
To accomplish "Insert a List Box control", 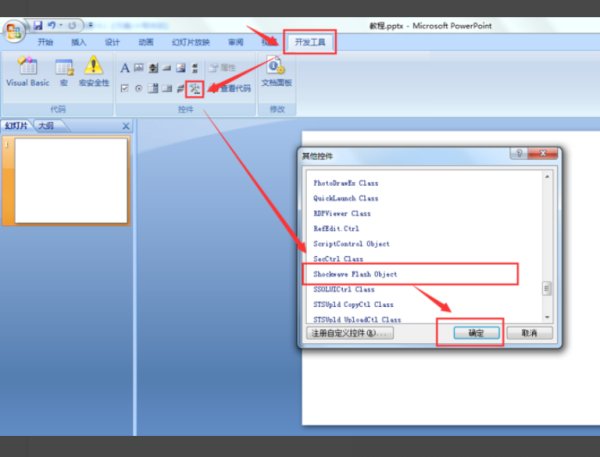I will point(167,89).
